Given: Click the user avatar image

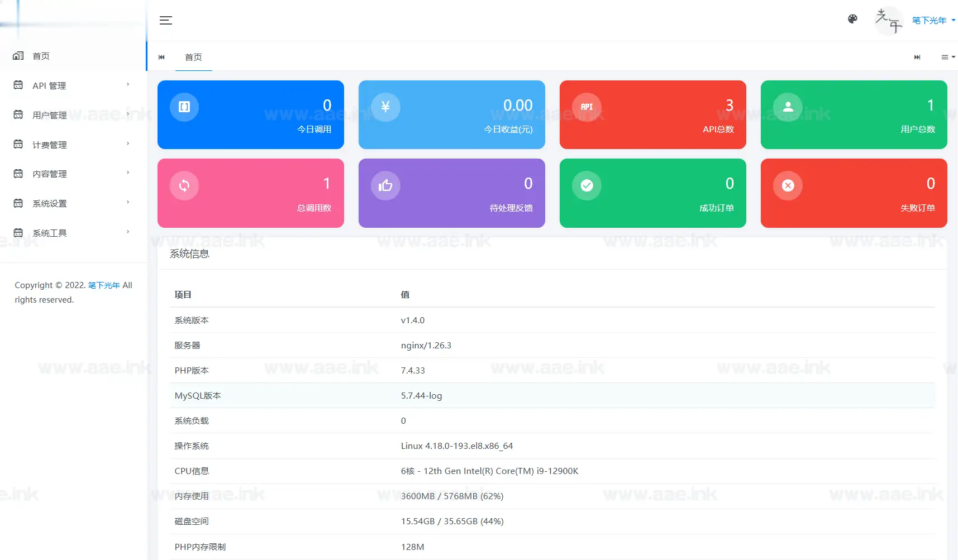Looking at the screenshot, I should 888,21.
